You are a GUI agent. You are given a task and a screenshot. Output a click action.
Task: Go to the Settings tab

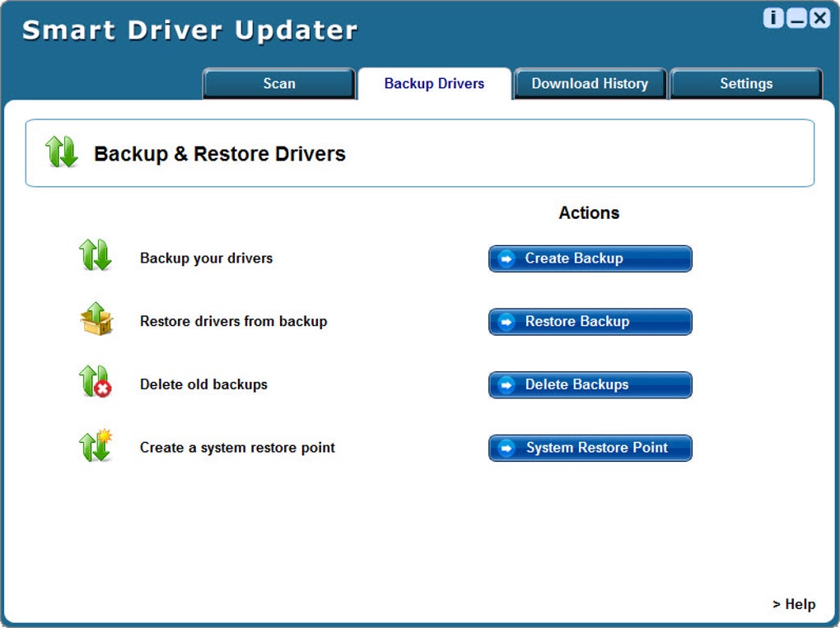pos(746,83)
